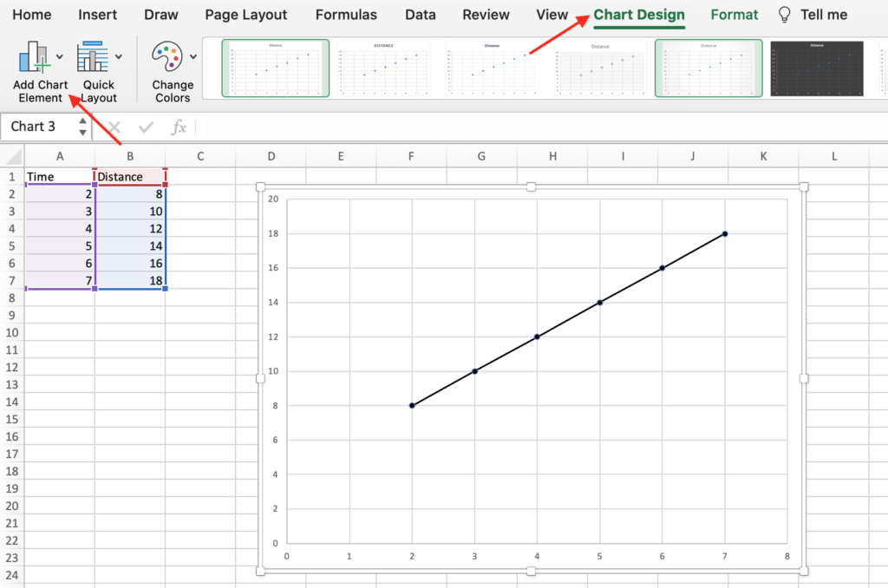The height and width of the screenshot is (588, 888).
Task: Click the Cancel X in the formula bar
Action: (x=116, y=127)
